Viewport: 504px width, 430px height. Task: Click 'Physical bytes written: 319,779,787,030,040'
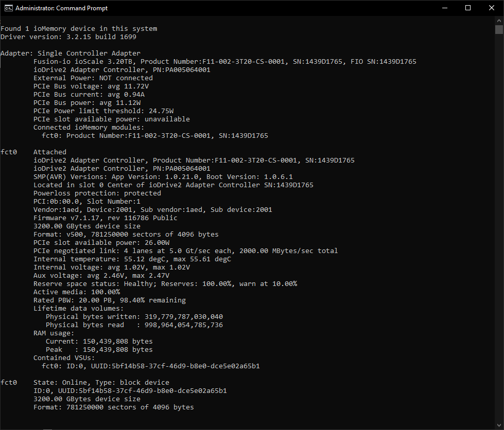coord(134,317)
